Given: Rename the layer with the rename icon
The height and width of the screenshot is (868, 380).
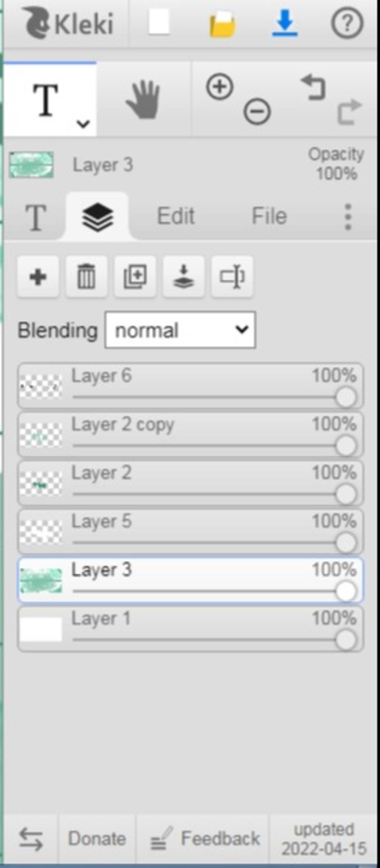Looking at the screenshot, I should coord(232,277).
